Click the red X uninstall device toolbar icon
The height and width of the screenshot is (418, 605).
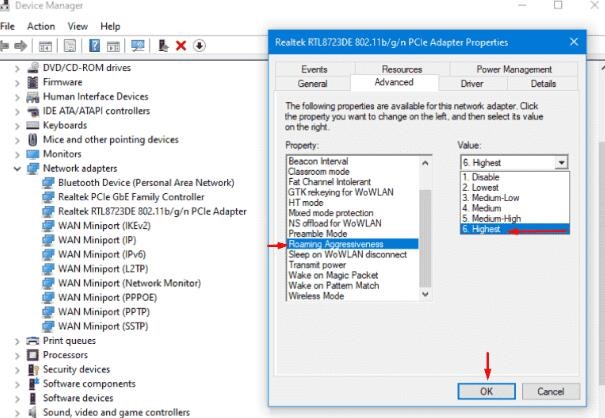click(x=180, y=46)
